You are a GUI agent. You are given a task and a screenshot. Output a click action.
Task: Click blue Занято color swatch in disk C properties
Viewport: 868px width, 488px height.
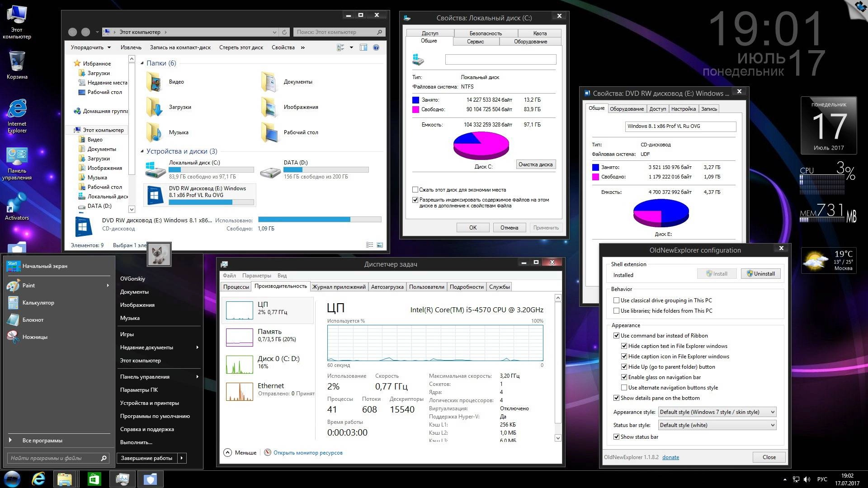[415, 100]
